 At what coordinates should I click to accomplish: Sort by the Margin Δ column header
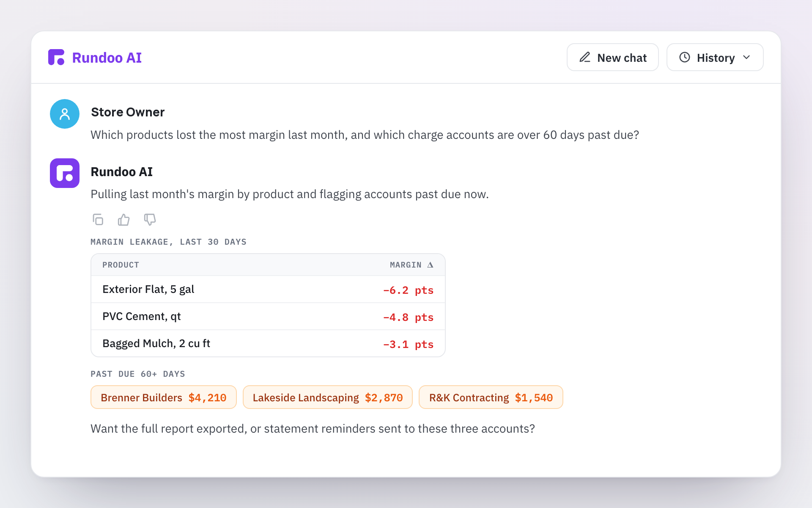411,265
